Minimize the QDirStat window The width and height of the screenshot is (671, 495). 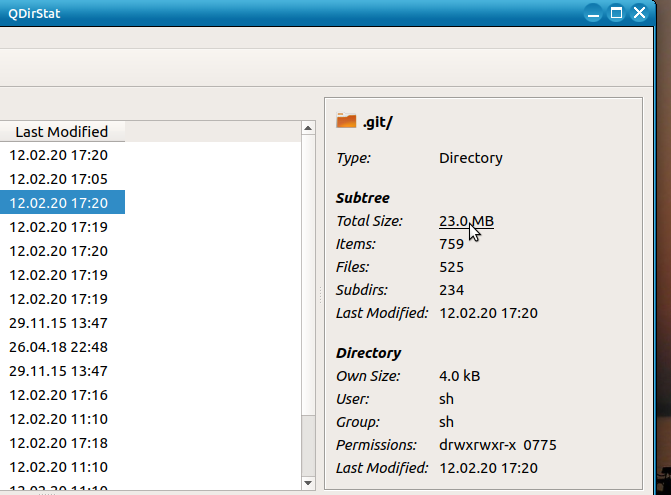pos(593,13)
